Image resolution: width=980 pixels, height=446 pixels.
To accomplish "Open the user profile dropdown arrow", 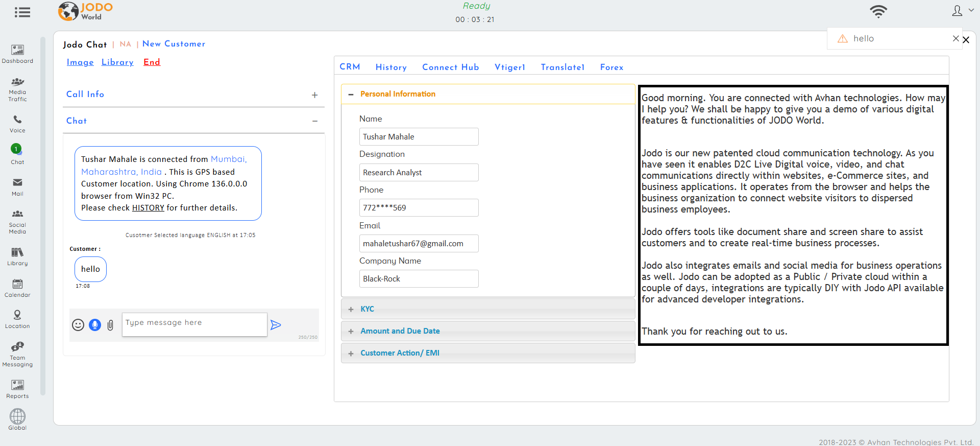I will coord(971,10).
